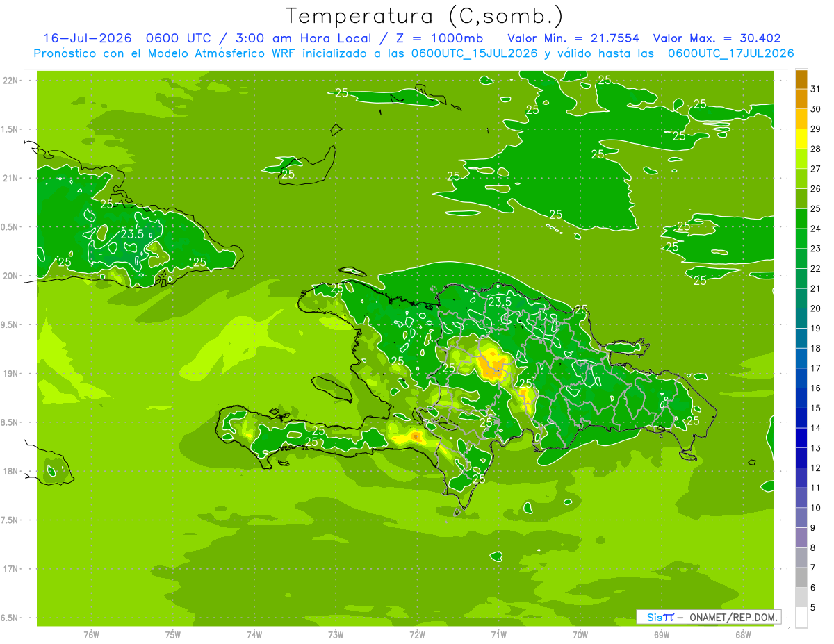
Task: Click the 23.5 contour label over eastern Cuba
Action: click(132, 234)
